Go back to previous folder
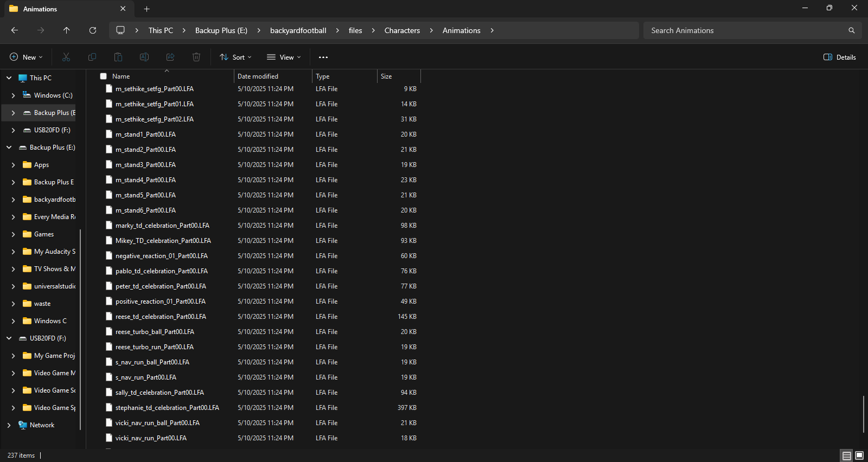The height and width of the screenshot is (462, 868). click(x=15, y=30)
